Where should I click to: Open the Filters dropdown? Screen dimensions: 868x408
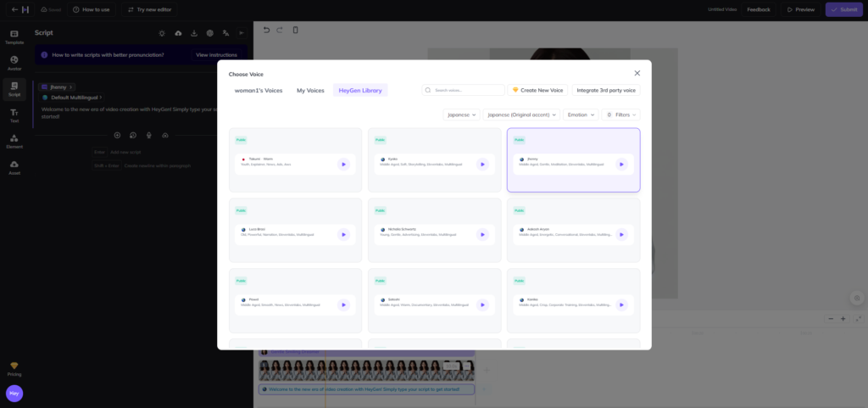[620, 115]
